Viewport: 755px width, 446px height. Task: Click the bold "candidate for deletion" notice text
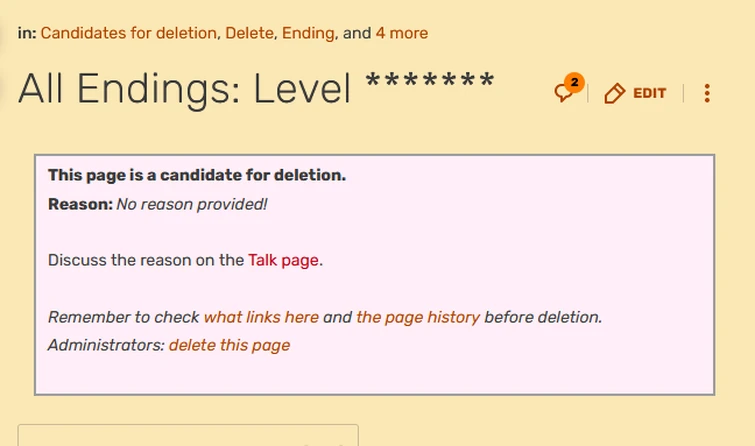(197, 175)
